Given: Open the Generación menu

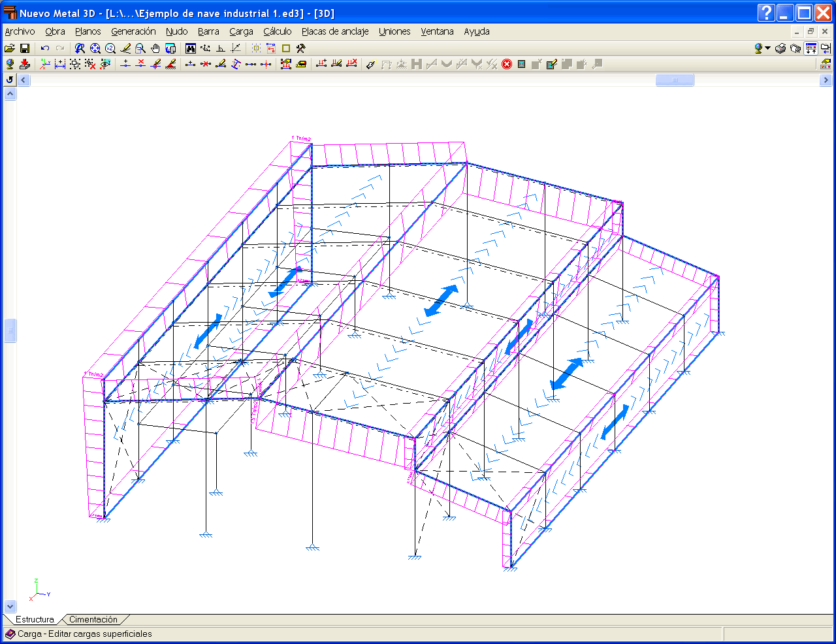Looking at the screenshot, I should (x=133, y=31).
